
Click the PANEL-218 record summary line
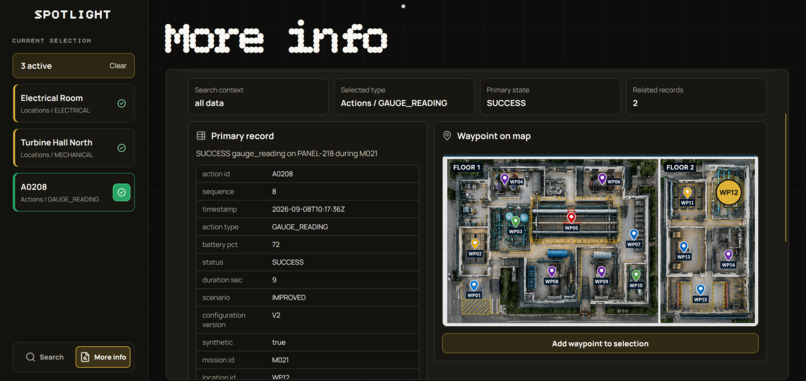pyautogui.click(x=287, y=153)
